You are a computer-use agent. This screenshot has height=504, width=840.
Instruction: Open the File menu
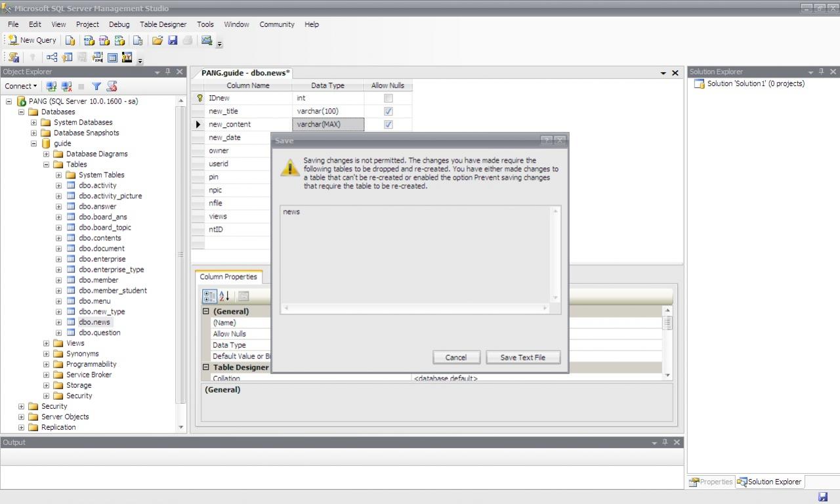(x=13, y=24)
